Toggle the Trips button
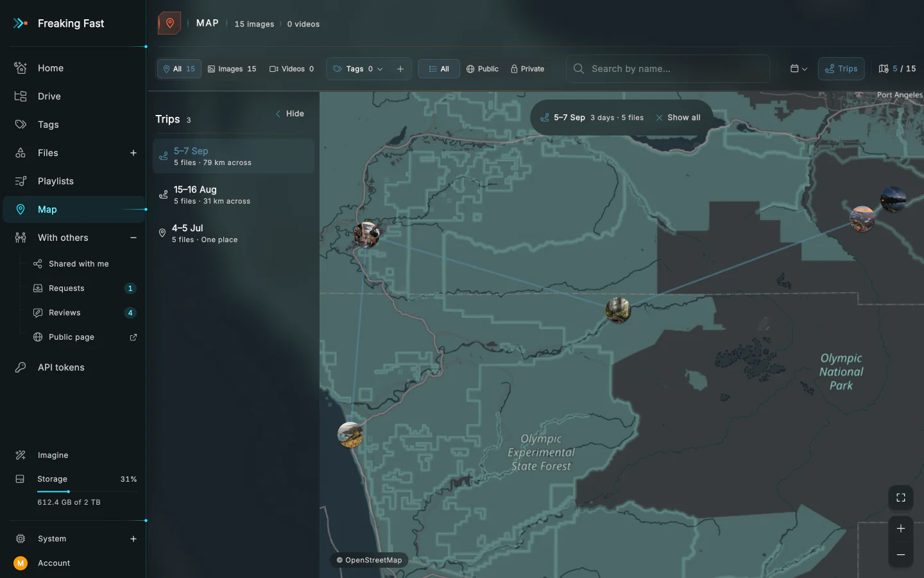The width and height of the screenshot is (924, 578). coord(841,69)
